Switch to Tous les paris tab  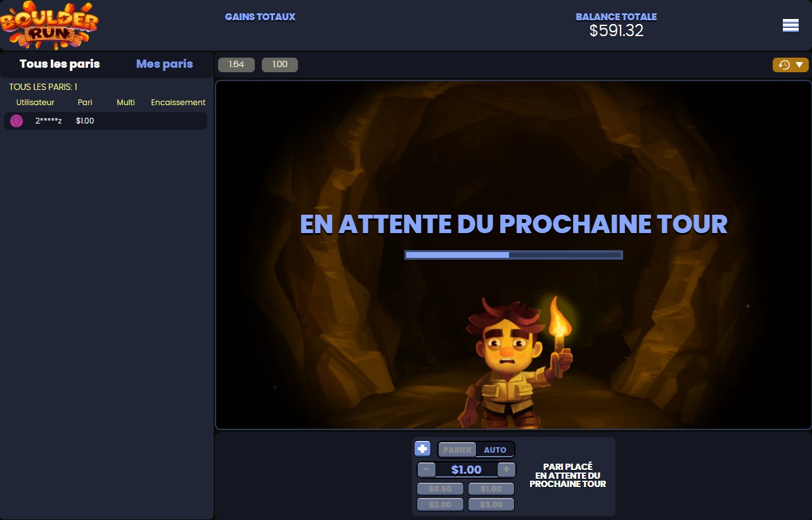(x=60, y=64)
